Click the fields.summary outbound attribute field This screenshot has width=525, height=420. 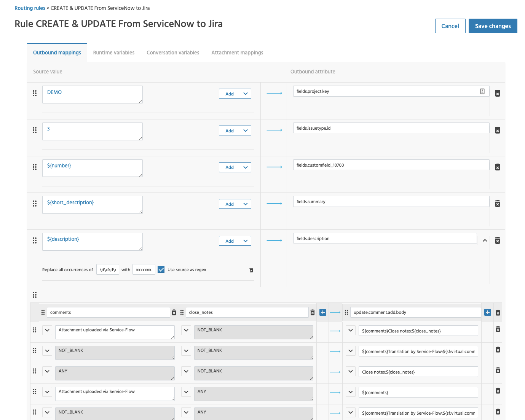[391, 202]
